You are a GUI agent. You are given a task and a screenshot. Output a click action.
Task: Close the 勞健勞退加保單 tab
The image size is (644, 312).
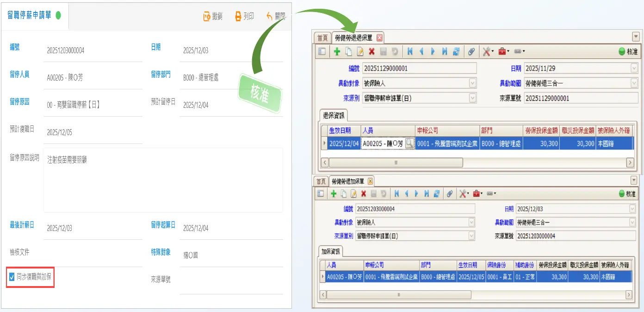point(370,181)
